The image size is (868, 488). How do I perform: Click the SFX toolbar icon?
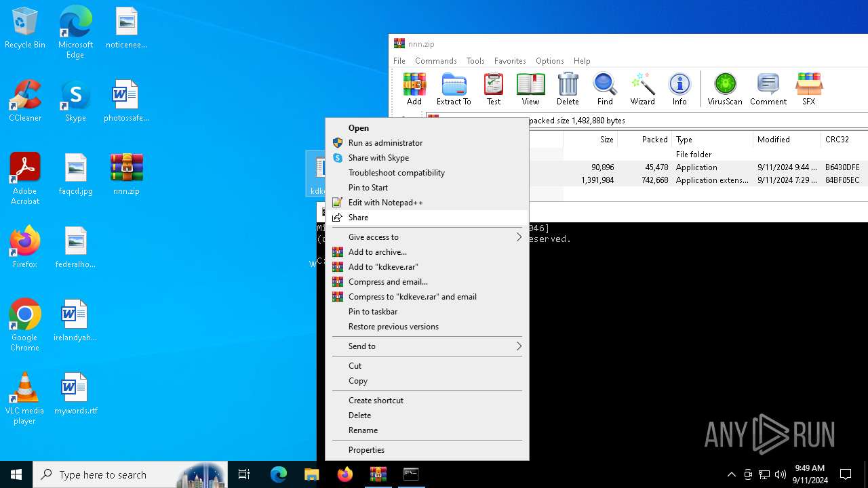(x=809, y=89)
